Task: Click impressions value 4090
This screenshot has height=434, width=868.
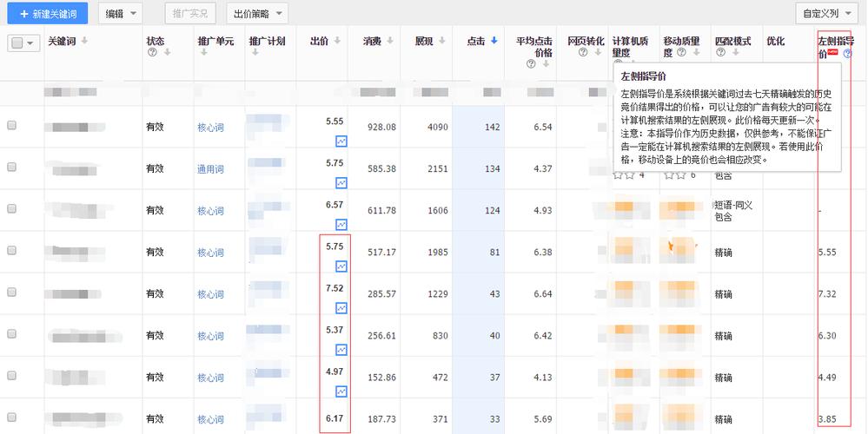Action: point(437,127)
